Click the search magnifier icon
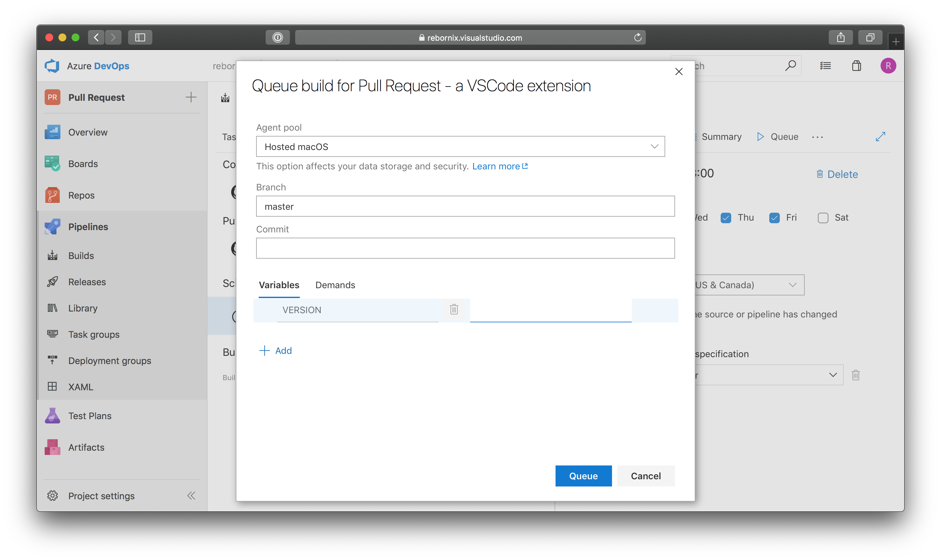 790,66
